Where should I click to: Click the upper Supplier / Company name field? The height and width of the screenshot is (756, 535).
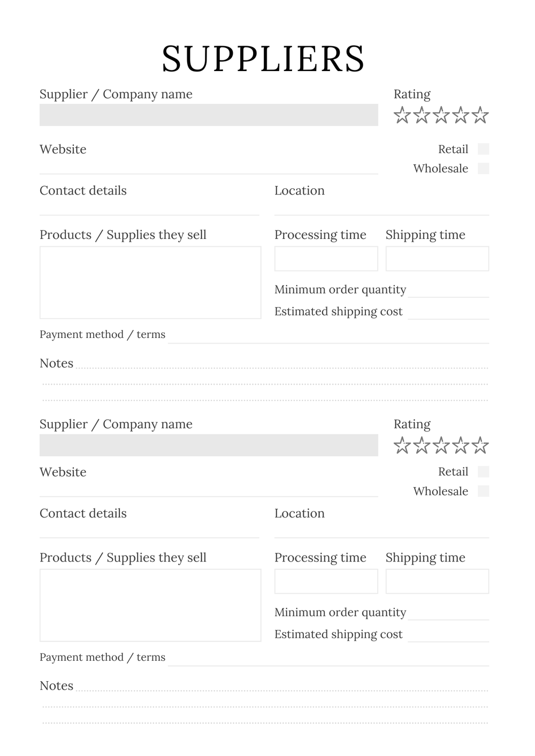pyautogui.click(x=209, y=115)
